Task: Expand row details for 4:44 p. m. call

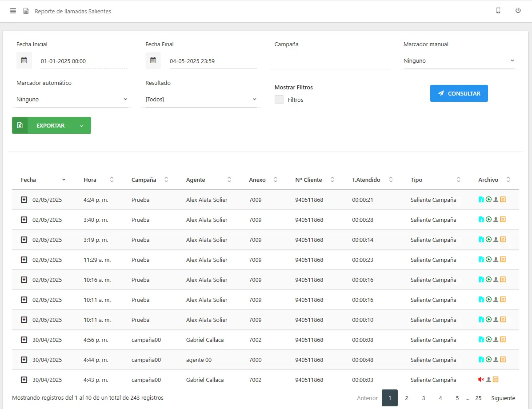Action: [24, 360]
